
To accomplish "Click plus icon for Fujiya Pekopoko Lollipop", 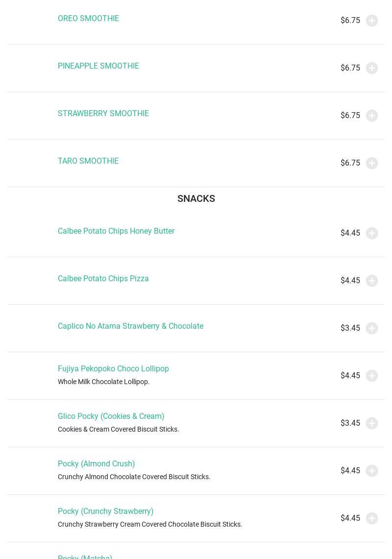I will pos(372,376).
